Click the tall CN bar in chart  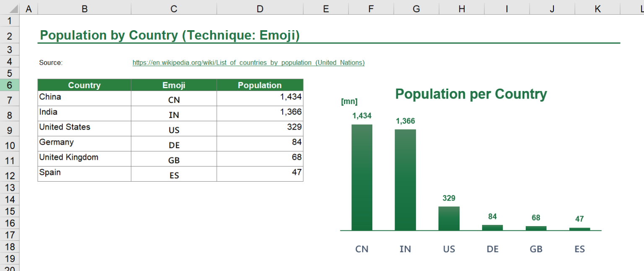pyautogui.click(x=361, y=177)
